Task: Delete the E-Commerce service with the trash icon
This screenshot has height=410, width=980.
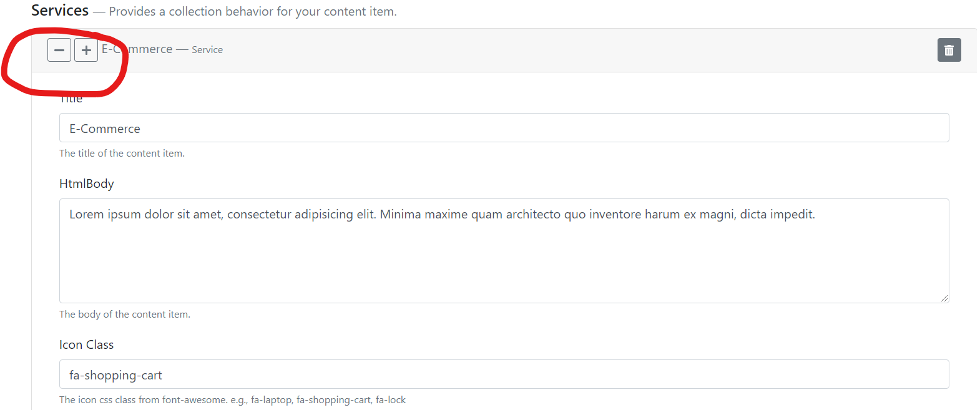Action: (x=949, y=50)
